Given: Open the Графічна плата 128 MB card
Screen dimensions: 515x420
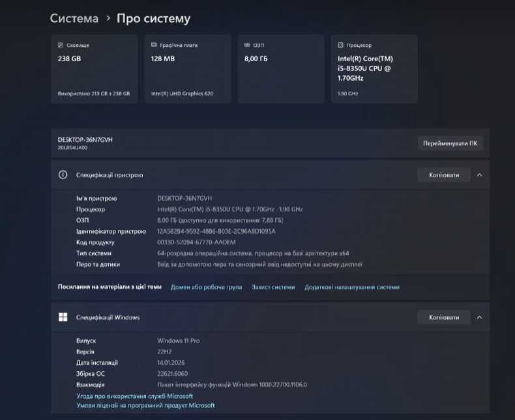Looking at the screenshot, I should point(188,69).
